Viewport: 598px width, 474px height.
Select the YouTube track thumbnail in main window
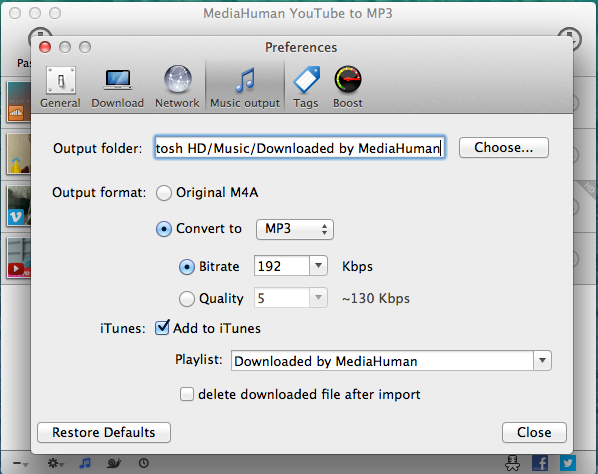pyautogui.click(x=19, y=258)
